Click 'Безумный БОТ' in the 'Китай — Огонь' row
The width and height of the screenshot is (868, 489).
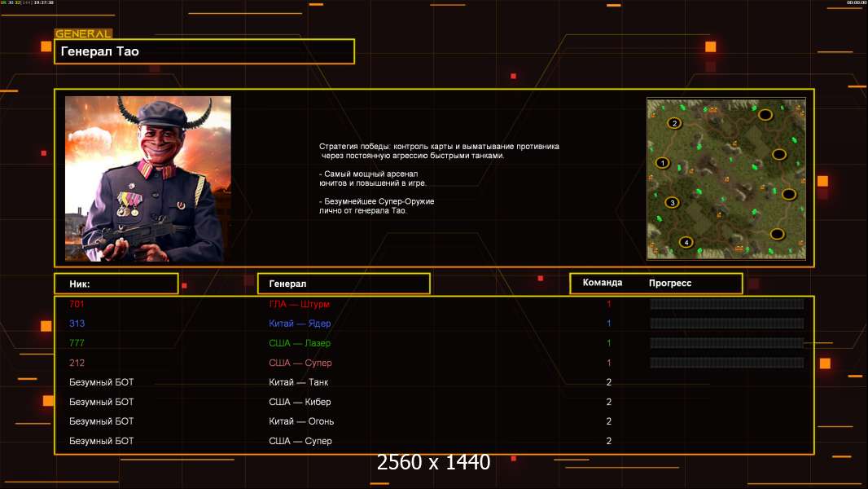point(101,421)
